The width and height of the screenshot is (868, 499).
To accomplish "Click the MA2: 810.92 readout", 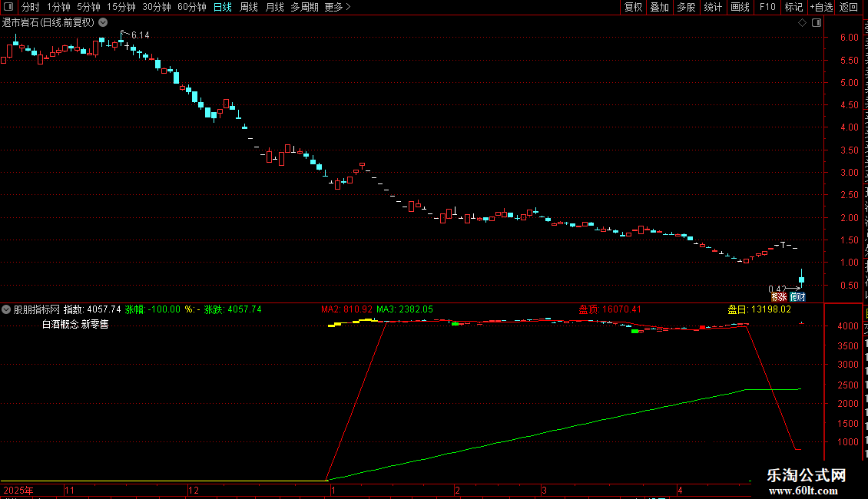I will 346,309.
